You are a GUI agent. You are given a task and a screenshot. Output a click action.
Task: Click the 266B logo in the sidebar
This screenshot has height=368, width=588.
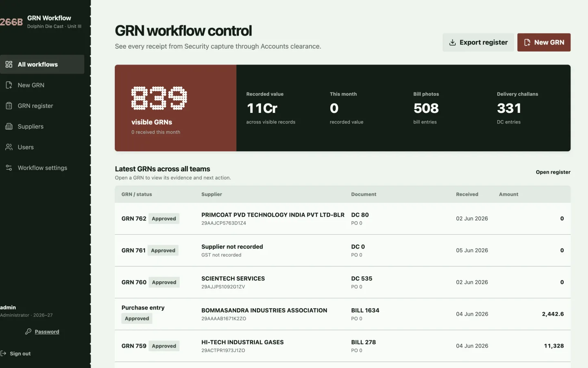[11, 22]
